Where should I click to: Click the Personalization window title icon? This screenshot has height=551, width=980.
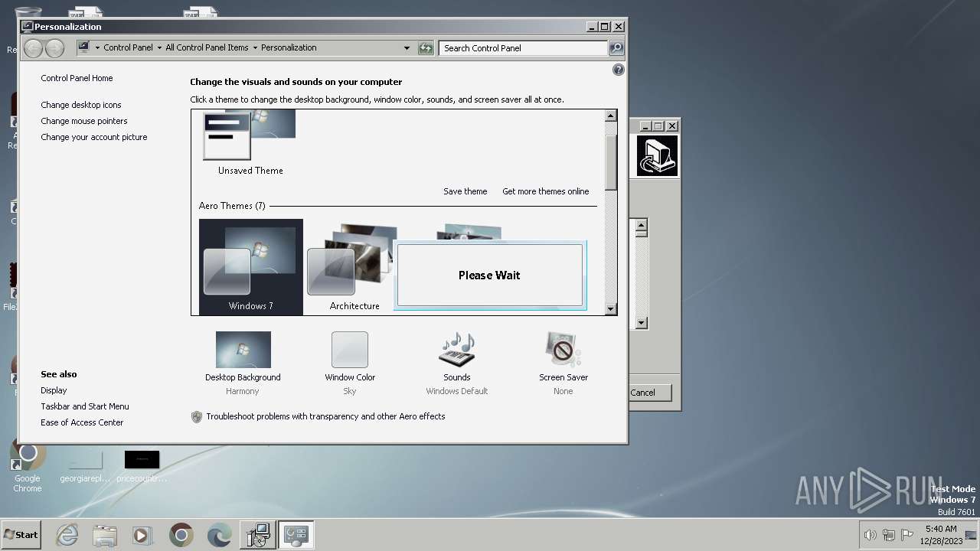coord(28,26)
